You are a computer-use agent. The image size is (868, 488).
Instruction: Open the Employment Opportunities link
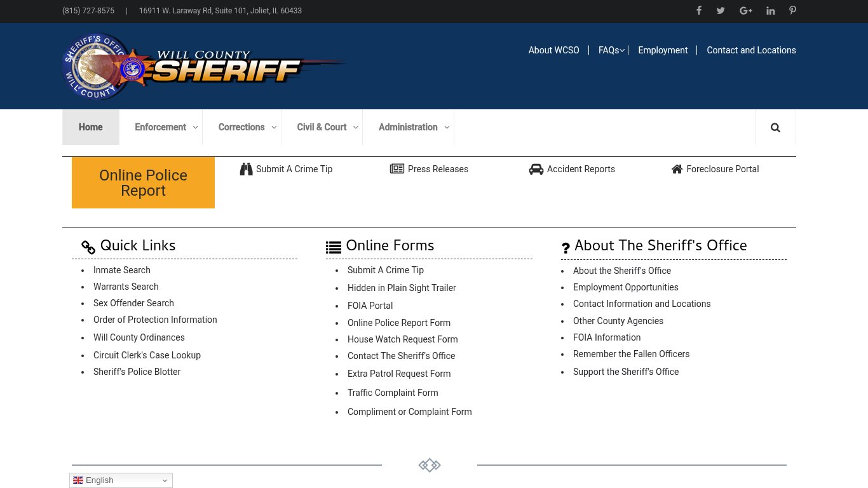pos(626,287)
